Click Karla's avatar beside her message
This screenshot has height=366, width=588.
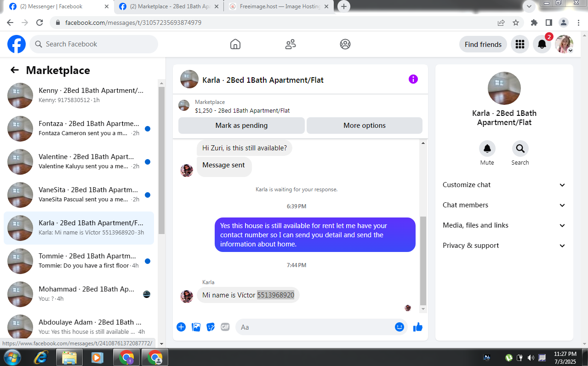[x=187, y=297]
